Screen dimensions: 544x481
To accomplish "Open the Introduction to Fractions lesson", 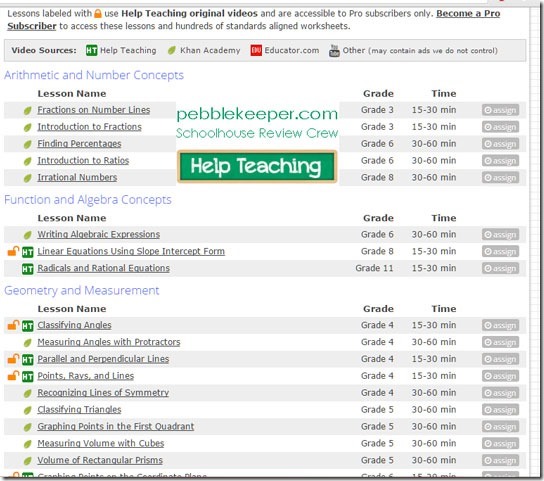I will click(90, 127).
